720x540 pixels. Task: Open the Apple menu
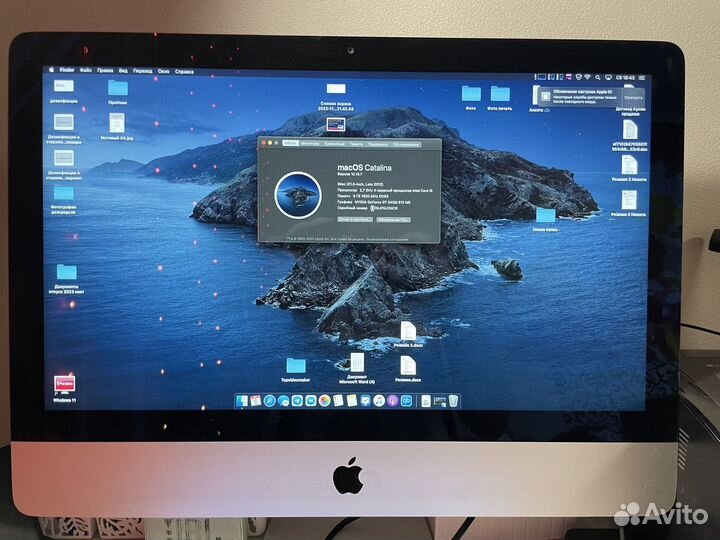tap(51, 70)
